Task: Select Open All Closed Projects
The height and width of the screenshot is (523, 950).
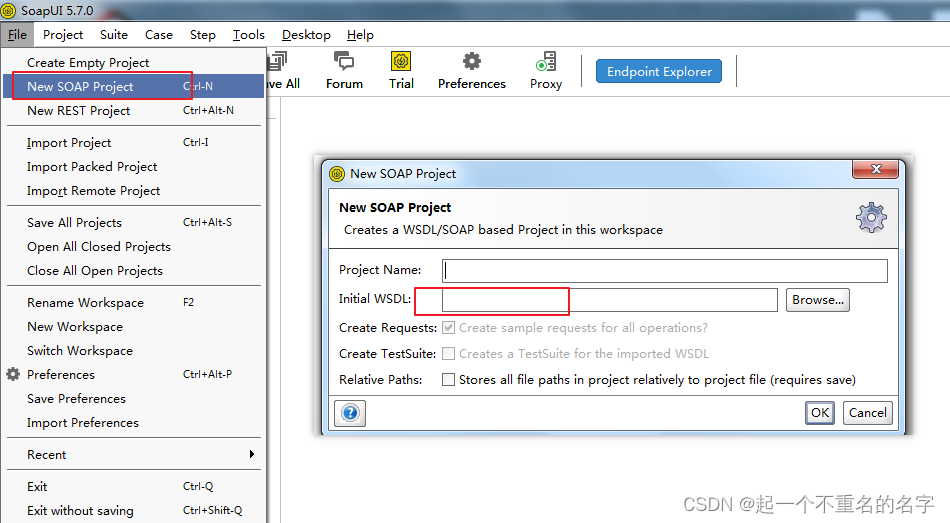Action: 133,247
